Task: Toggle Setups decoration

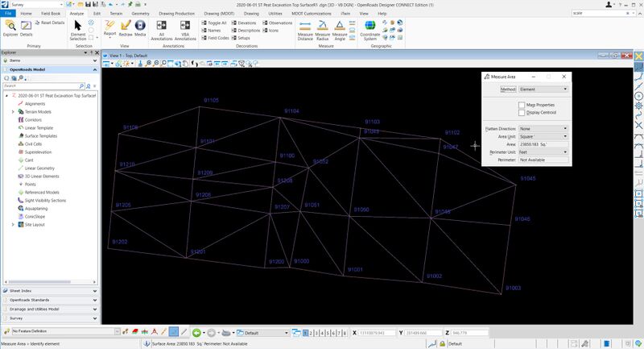Action: click(241, 38)
